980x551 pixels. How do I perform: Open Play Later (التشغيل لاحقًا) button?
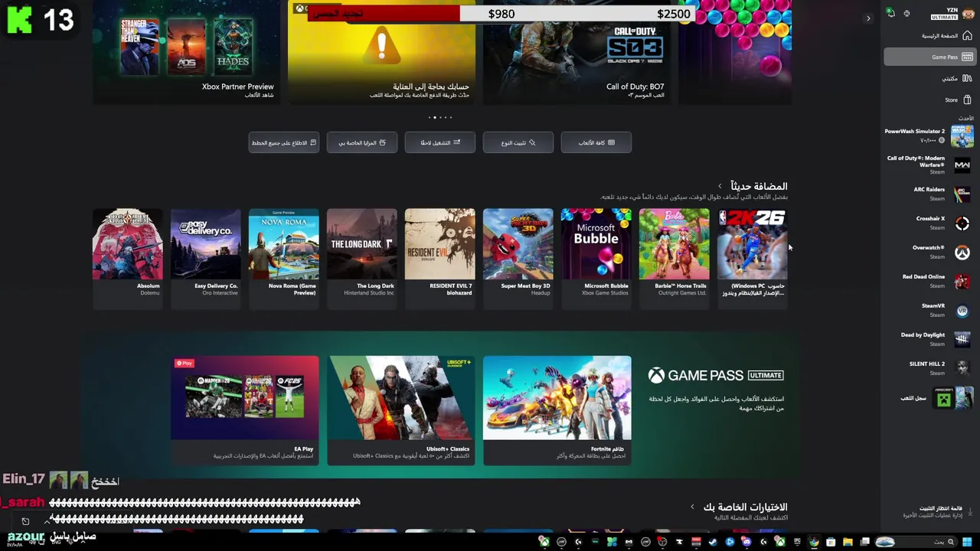pos(439,142)
